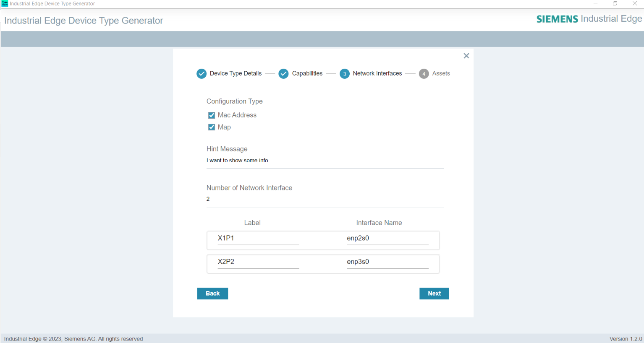
Task: Uncheck the Mac Address configuration type
Action: coord(212,115)
